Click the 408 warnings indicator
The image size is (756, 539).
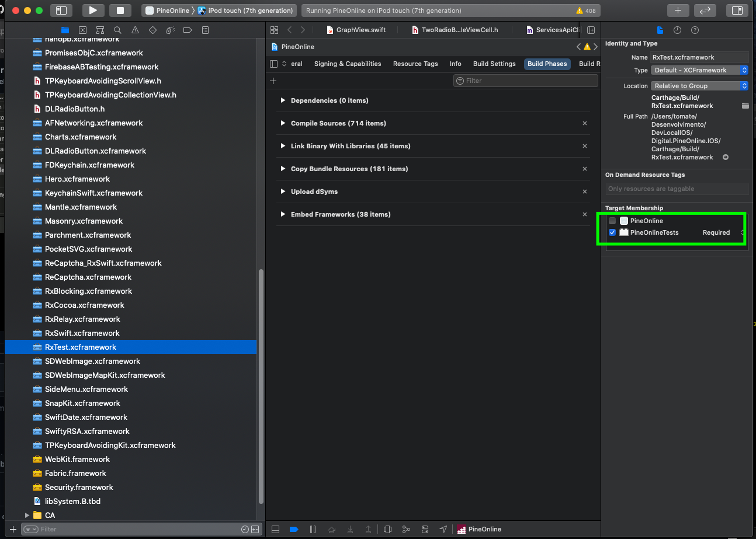pos(586,11)
